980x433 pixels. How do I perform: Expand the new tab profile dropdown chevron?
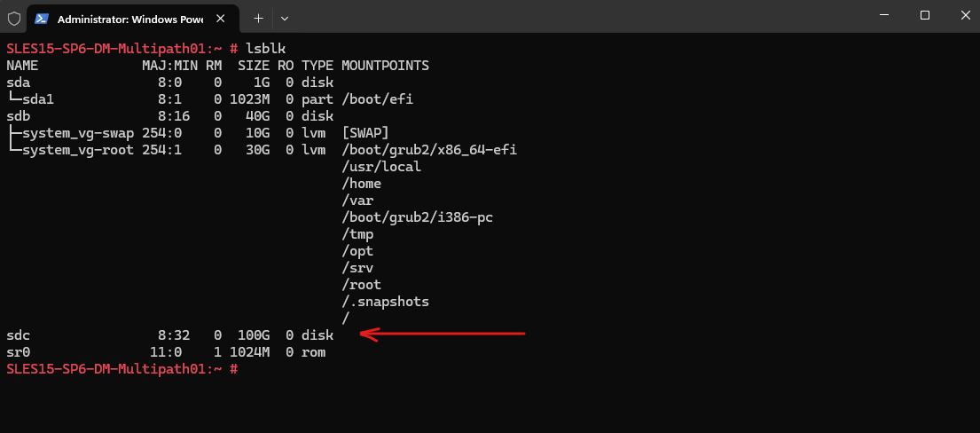pos(285,19)
